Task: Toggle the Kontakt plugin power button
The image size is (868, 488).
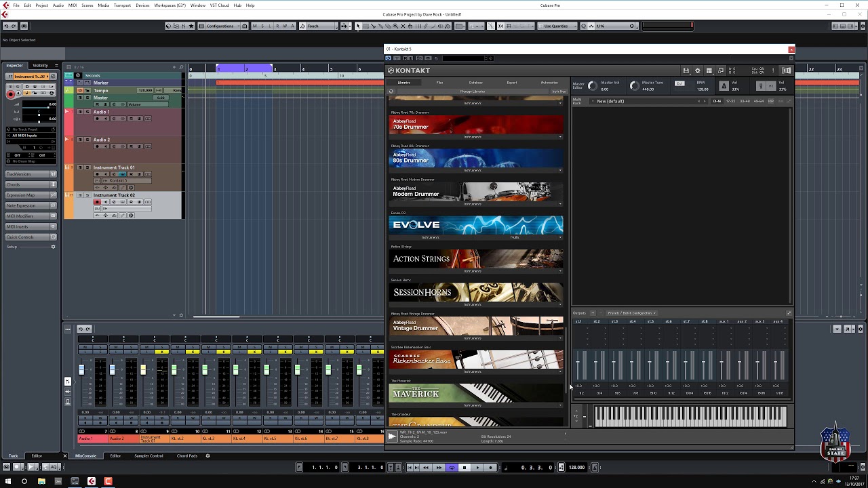Action: click(389, 58)
